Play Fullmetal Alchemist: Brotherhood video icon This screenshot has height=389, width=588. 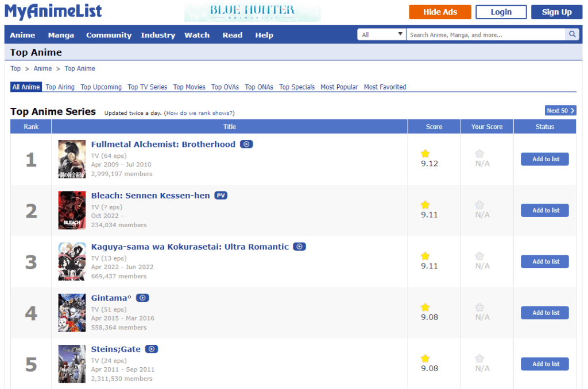point(246,145)
